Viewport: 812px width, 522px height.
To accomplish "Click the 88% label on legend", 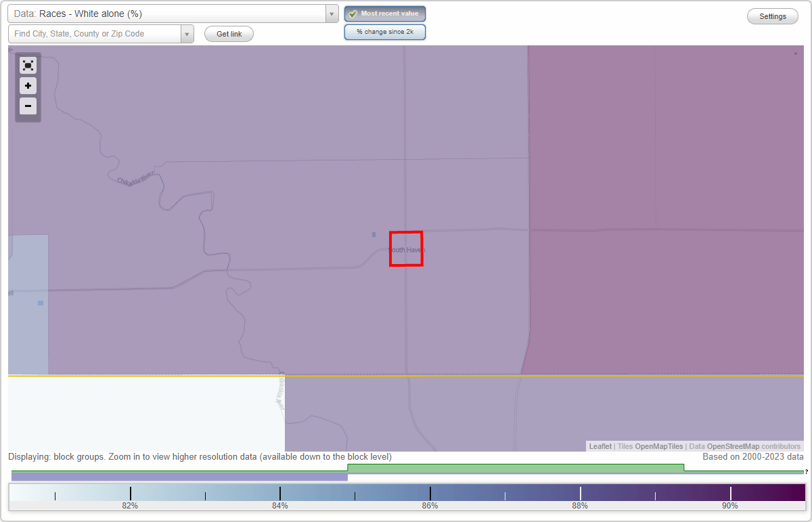I will [580, 506].
